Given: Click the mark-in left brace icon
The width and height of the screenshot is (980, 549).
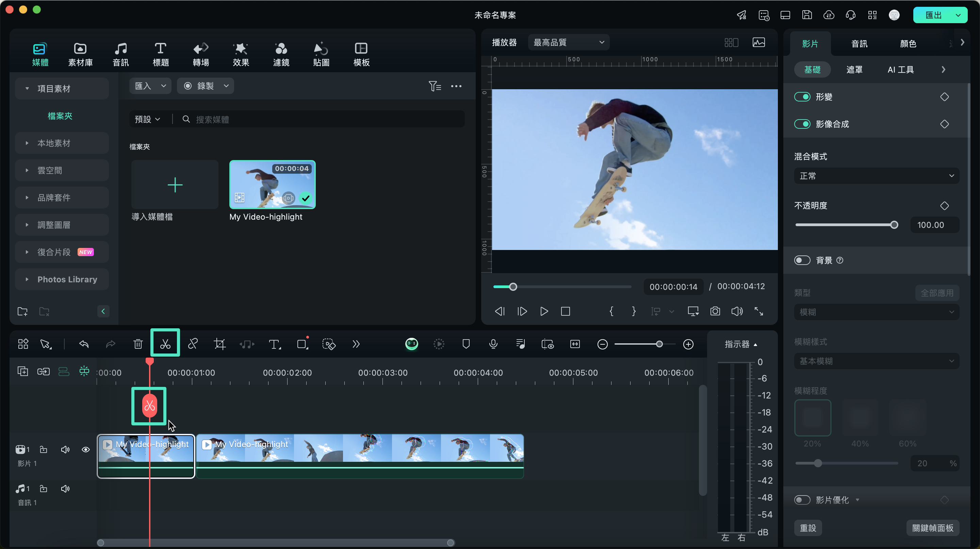Looking at the screenshot, I should 611,311.
